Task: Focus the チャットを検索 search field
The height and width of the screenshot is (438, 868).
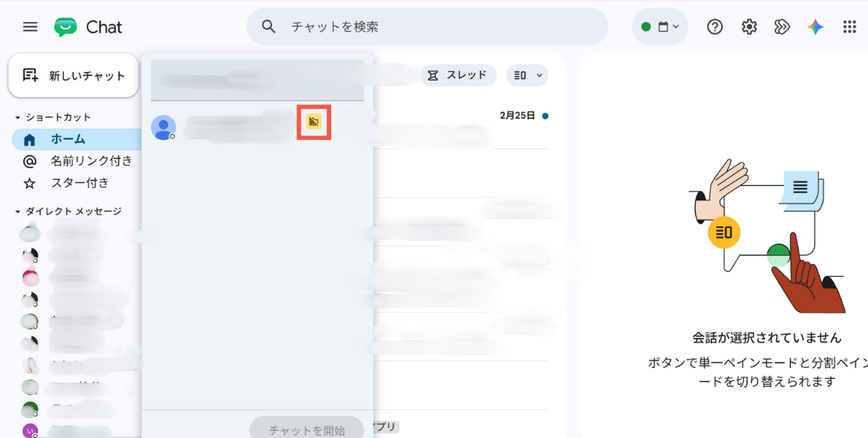Action: tap(427, 27)
